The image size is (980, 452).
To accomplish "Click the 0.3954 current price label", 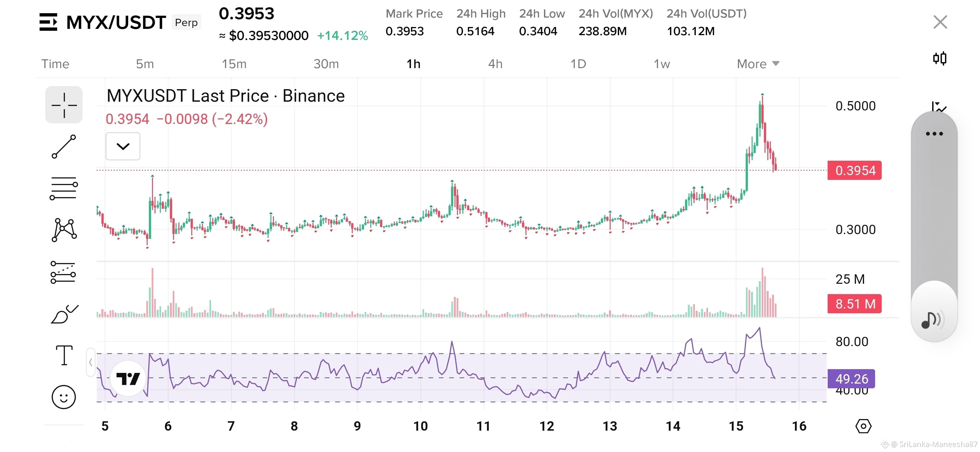I will [854, 170].
